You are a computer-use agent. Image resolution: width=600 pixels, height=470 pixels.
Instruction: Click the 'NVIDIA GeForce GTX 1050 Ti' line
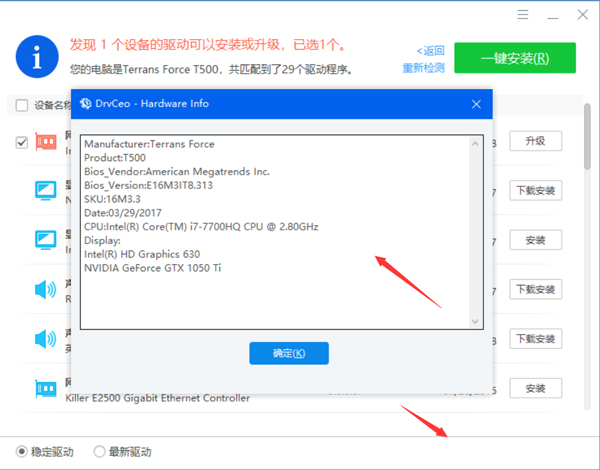(153, 268)
